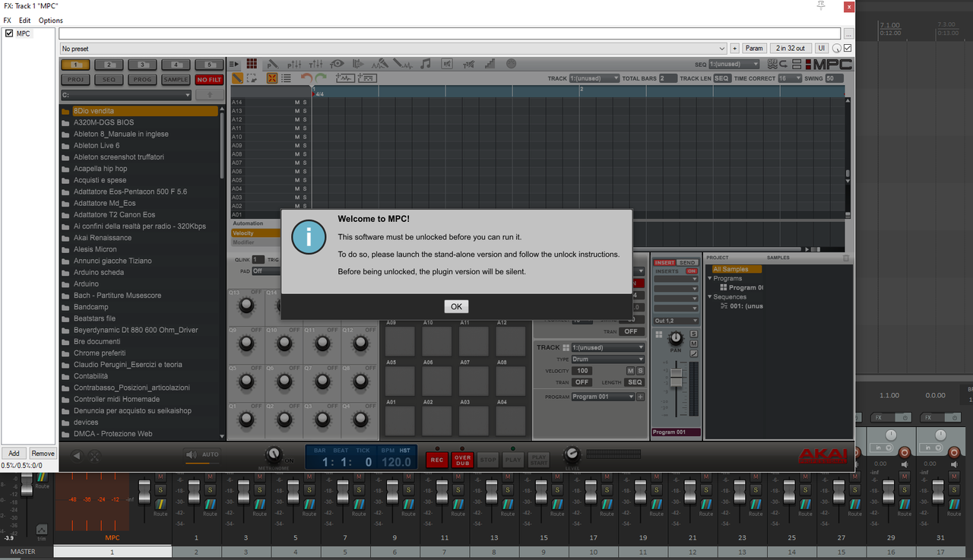This screenshot has width=973, height=560.
Task: Switch to the SEND tab in channel strip
Action: [x=687, y=263]
